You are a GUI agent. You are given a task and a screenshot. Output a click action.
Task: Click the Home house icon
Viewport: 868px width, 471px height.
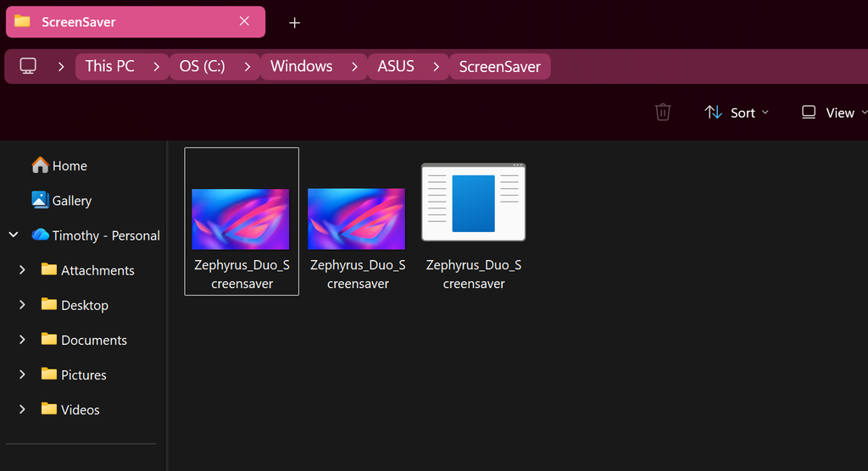pos(40,165)
